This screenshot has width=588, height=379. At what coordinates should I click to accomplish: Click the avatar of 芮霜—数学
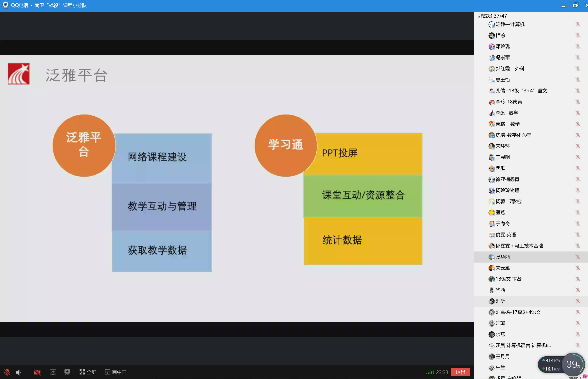click(x=491, y=124)
